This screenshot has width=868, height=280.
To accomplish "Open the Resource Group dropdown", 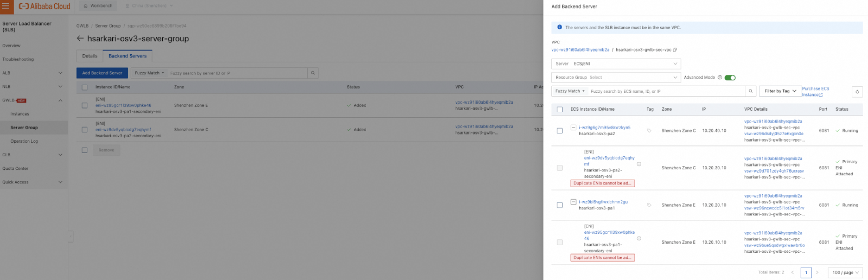I will pyautogui.click(x=616, y=78).
